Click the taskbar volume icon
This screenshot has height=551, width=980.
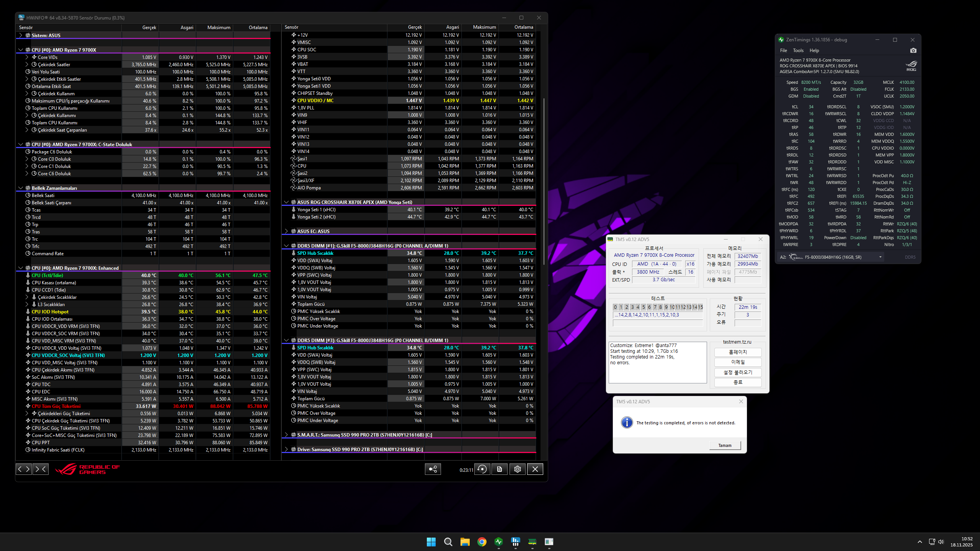pyautogui.click(x=941, y=542)
